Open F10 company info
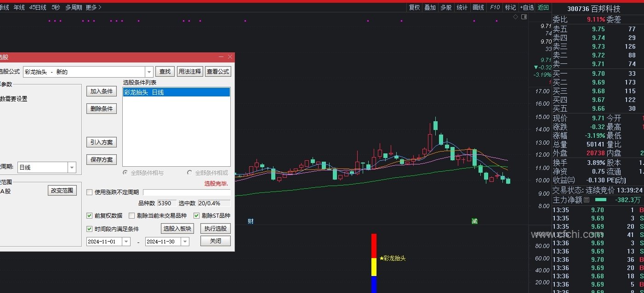The width and height of the screenshot is (644, 293). click(495, 7)
